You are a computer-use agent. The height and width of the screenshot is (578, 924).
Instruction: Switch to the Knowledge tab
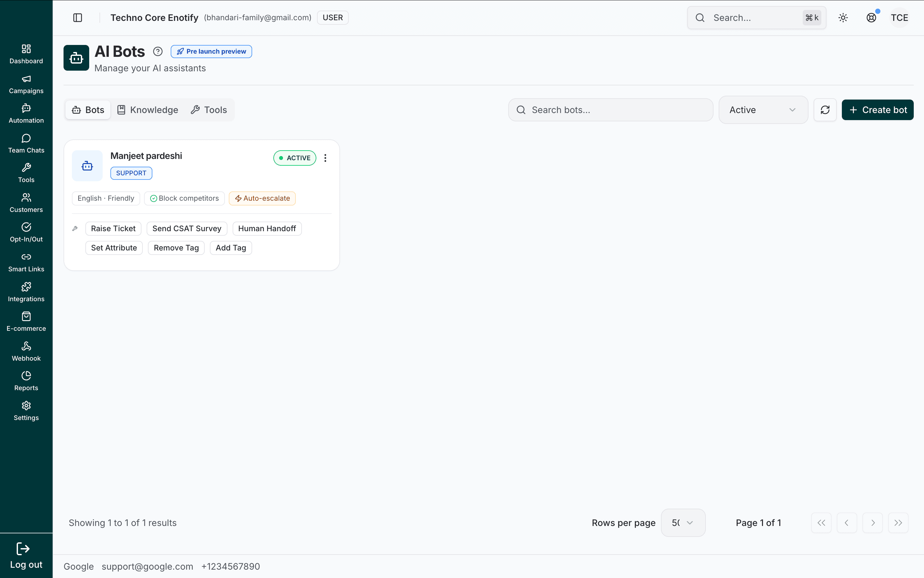(148, 110)
